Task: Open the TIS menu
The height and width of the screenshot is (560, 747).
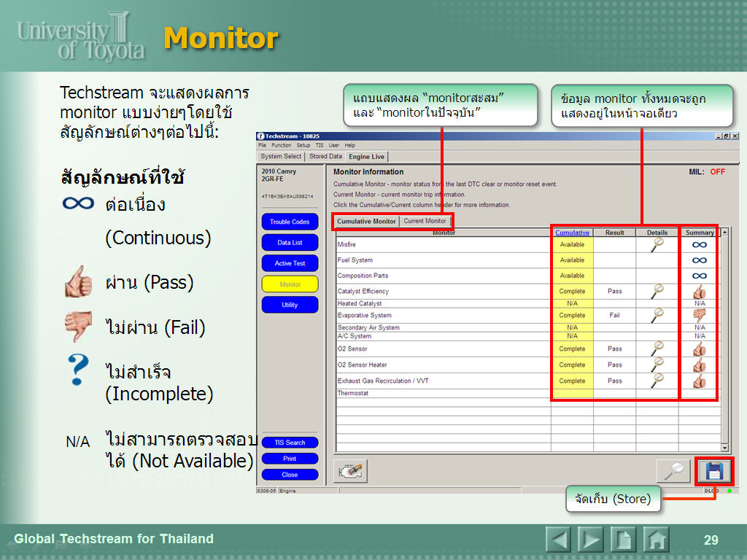Action: [x=320, y=145]
